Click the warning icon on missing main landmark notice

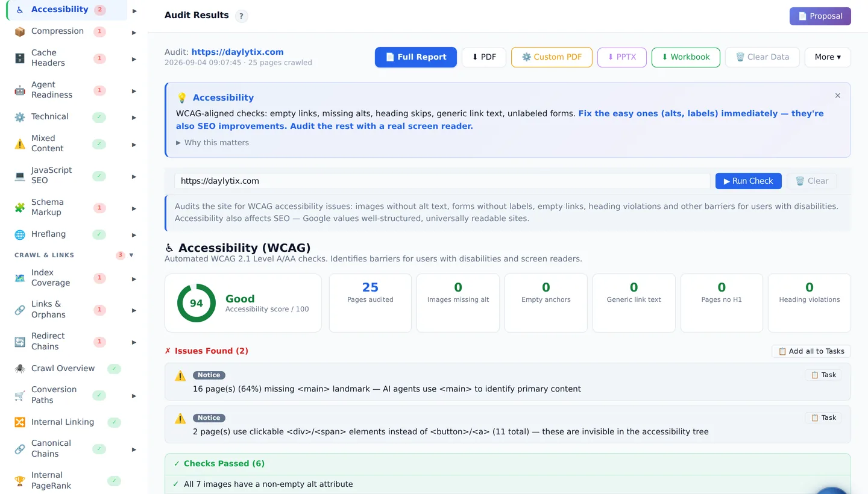[180, 375]
